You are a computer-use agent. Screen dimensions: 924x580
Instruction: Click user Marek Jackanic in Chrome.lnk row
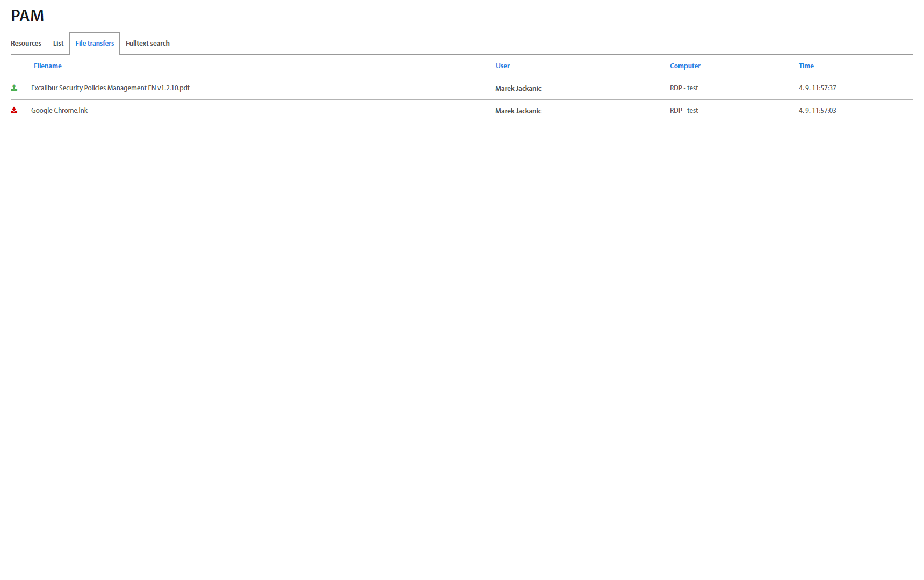point(518,111)
